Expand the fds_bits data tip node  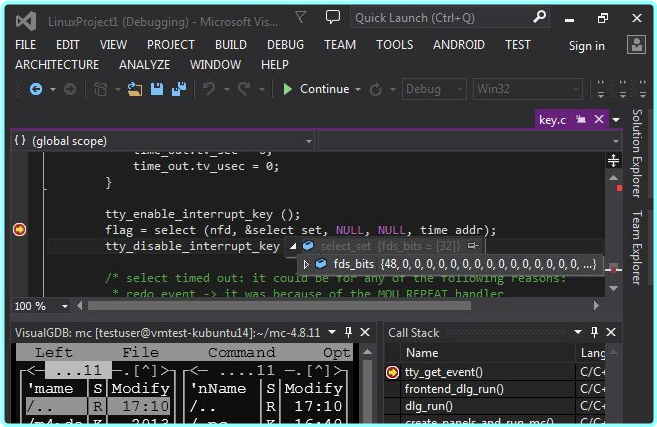coord(306,264)
